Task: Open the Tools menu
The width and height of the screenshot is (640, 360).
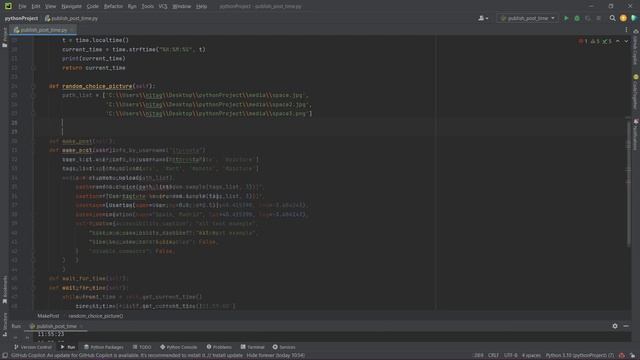Action: 147,6
